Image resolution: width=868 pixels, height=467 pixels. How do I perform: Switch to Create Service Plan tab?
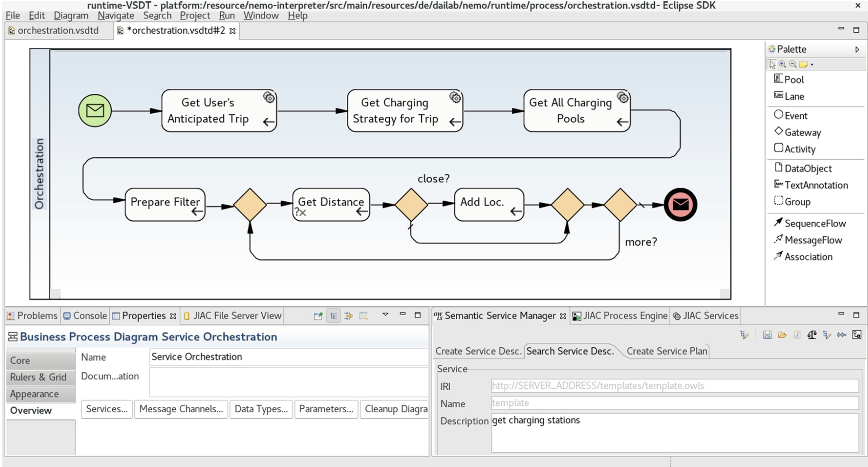(x=666, y=351)
